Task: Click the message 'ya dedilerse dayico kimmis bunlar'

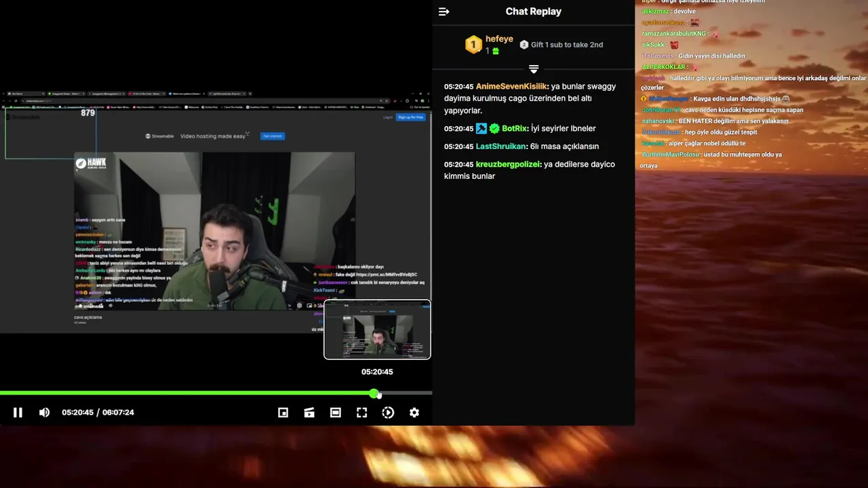Action: (530, 170)
